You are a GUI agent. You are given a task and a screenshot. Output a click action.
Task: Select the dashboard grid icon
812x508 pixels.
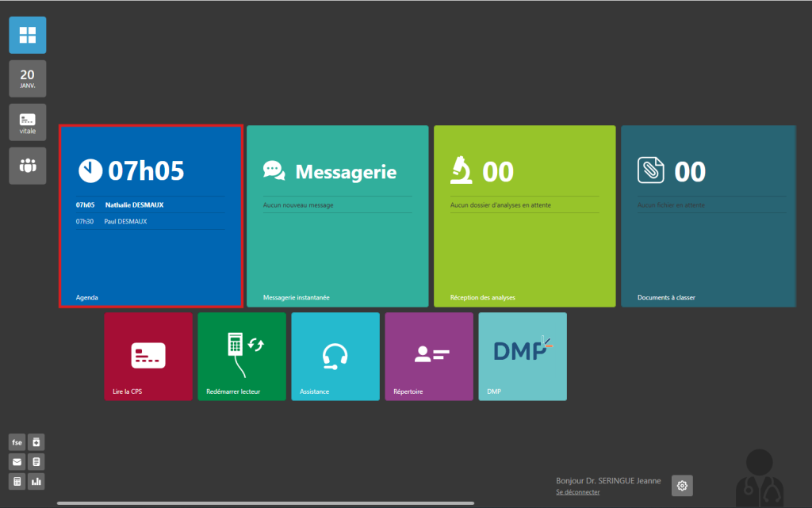(27, 35)
